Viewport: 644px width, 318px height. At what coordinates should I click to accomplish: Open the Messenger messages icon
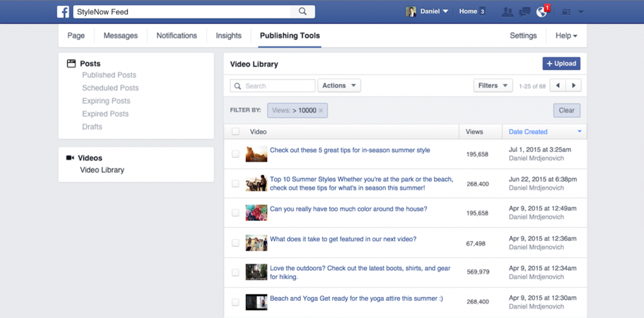coord(524,11)
